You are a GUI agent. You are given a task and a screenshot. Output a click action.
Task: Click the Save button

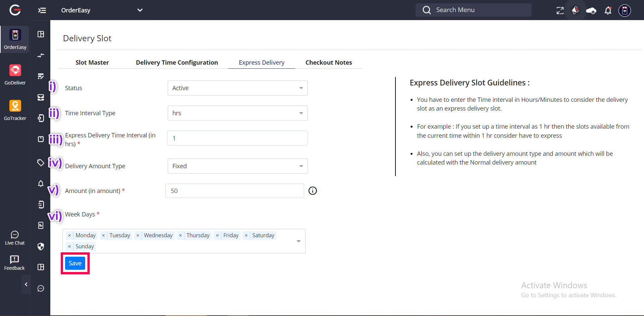75,263
